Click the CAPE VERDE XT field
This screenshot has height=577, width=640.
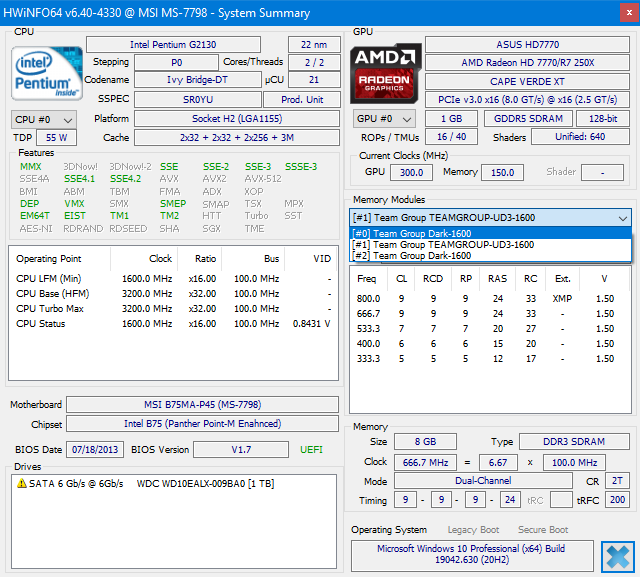527,82
